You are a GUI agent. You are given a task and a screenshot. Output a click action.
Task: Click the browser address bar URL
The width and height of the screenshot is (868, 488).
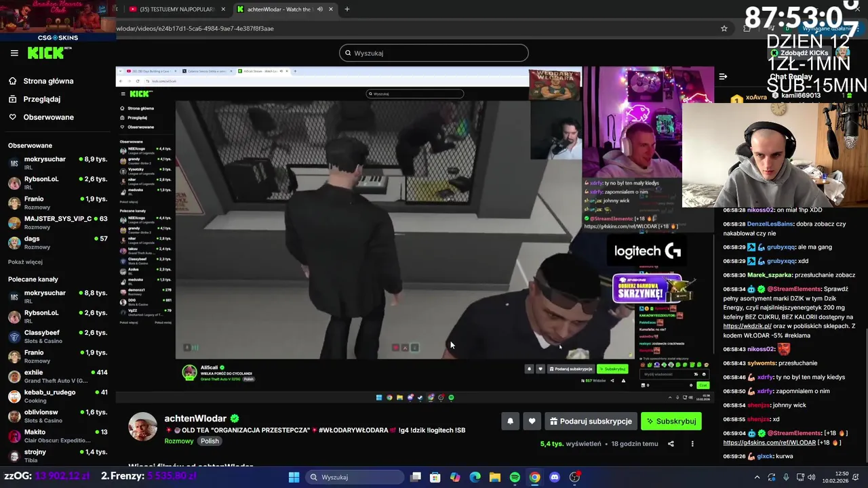point(195,28)
